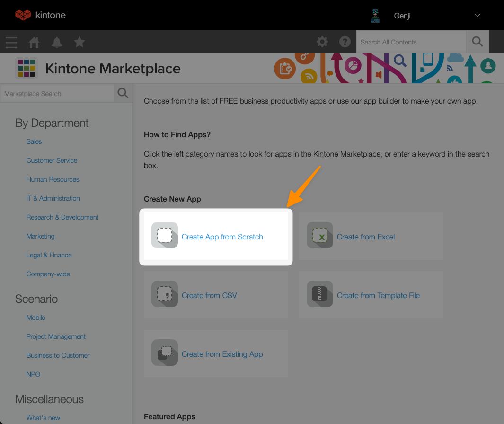
Task: Open the Customer Service category
Action: (x=52, y=160)
